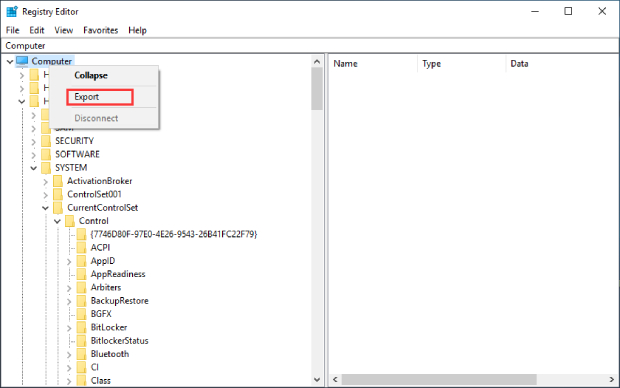Open the Favorites menu
The height and width of the screenshot is (388, 620).
point(100,30)
